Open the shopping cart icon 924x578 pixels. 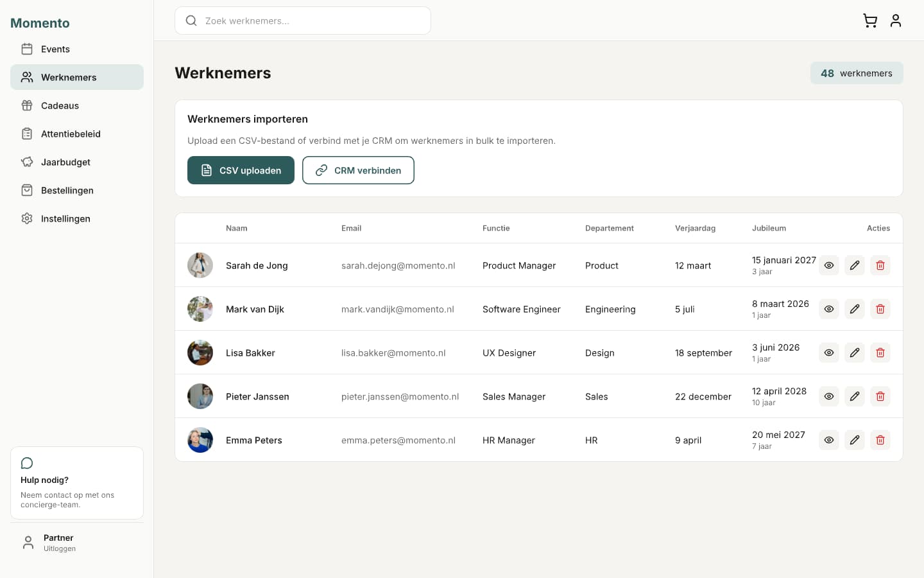tap(870, 20)
